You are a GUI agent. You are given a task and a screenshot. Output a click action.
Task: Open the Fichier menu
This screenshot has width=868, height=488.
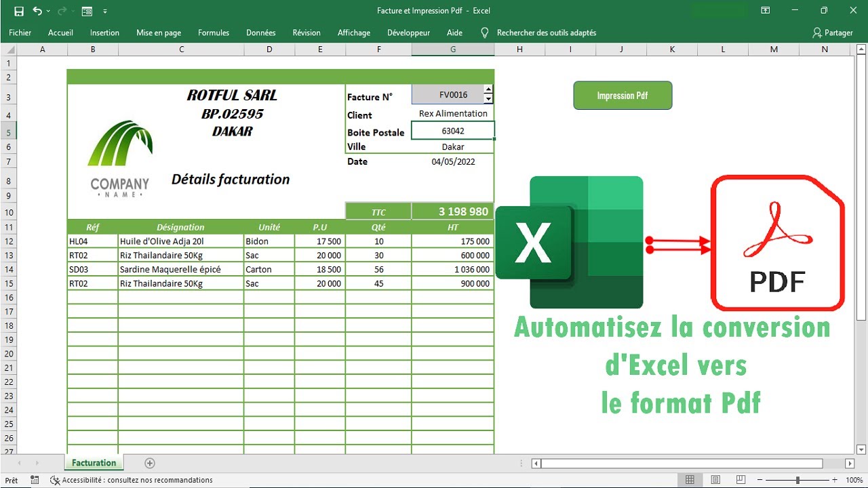(x=20, y=33)
